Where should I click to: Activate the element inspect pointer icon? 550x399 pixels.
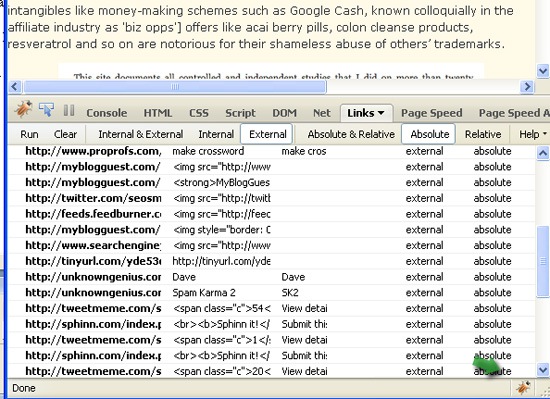46,110
